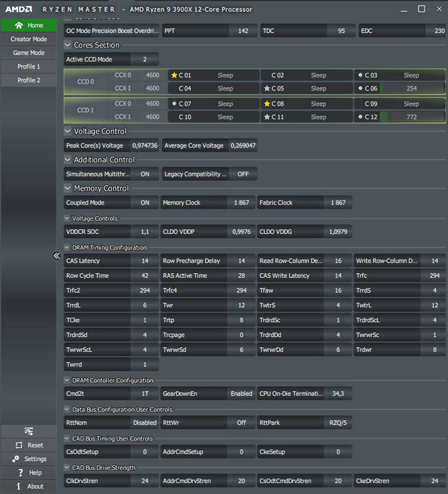The width and height of the screenshot is (448, 494).
Task: Click the dot marker on core C 03
Action: pyautogui.click(x=360, y=75)
